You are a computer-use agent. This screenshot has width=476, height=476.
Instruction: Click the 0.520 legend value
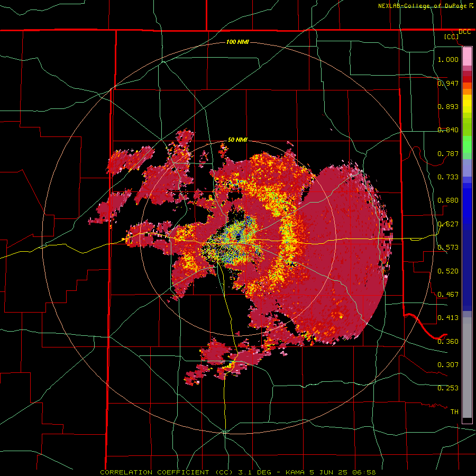(448, 271)
